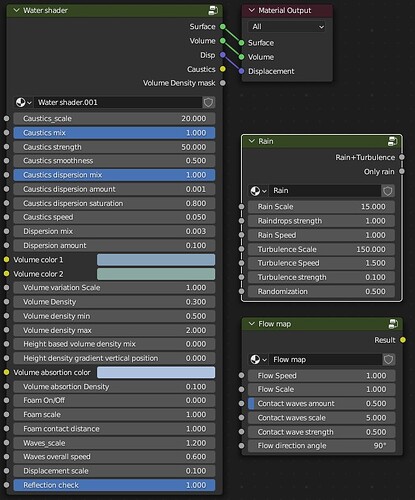Image resolution: width=415 pixels, height=500 pixels.
Task: Click the Height based volume density mix field
Action: tap(114, 344)
